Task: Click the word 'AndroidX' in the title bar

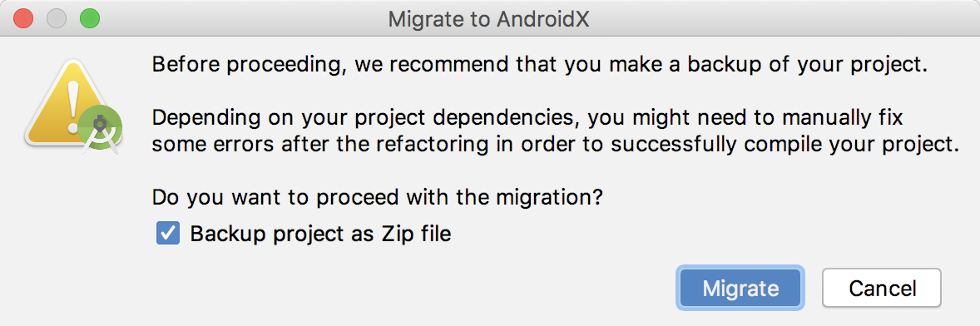Action: pyautogui.click(x=543, y=19)
